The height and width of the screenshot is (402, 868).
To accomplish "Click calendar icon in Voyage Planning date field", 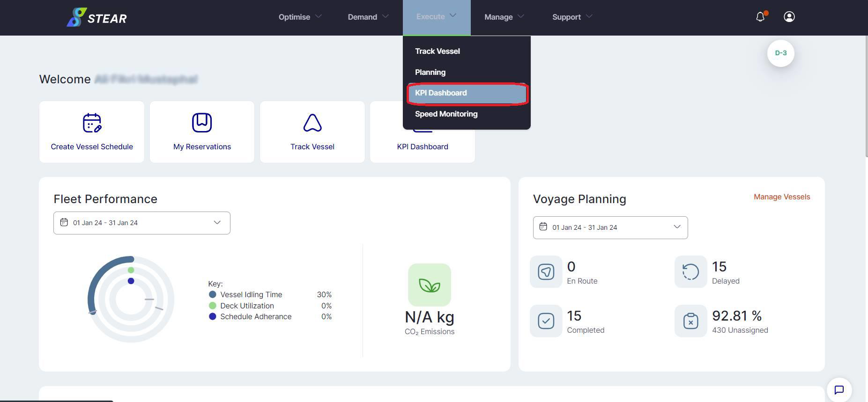I will (543, 227).
